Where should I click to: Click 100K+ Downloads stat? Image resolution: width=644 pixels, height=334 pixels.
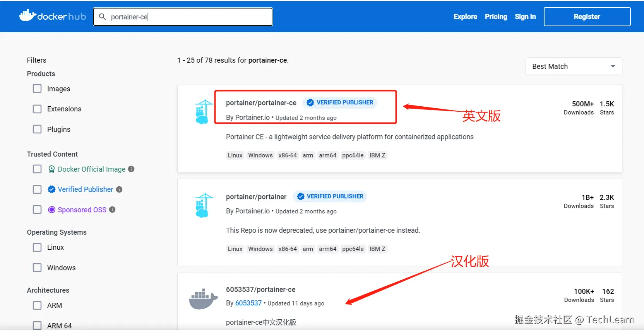coord(579,295)
